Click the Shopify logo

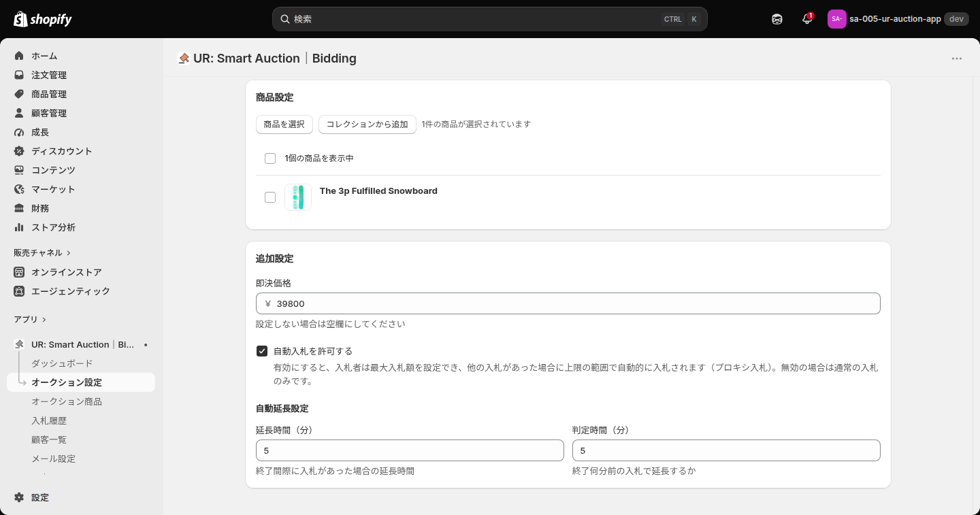click(x=42, y=19)
